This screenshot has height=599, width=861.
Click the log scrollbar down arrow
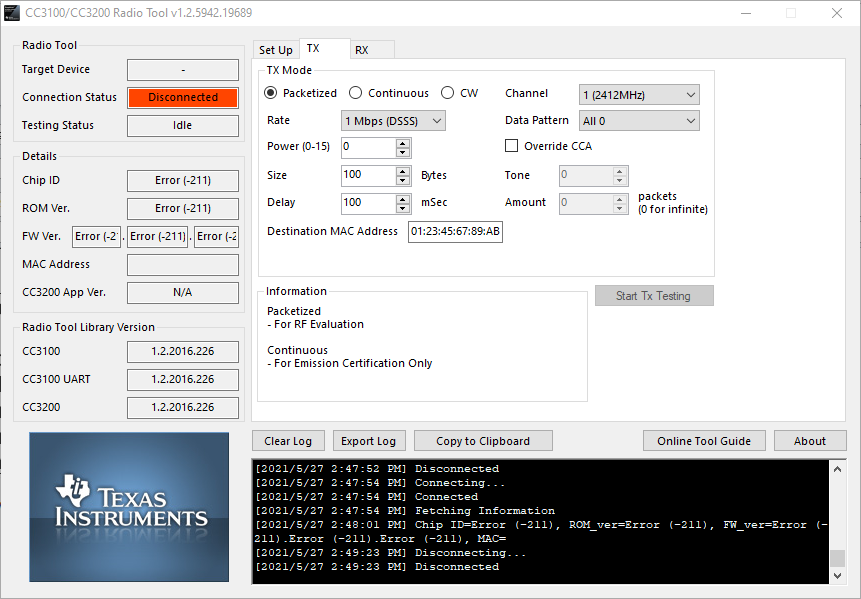tap(837, 575)
